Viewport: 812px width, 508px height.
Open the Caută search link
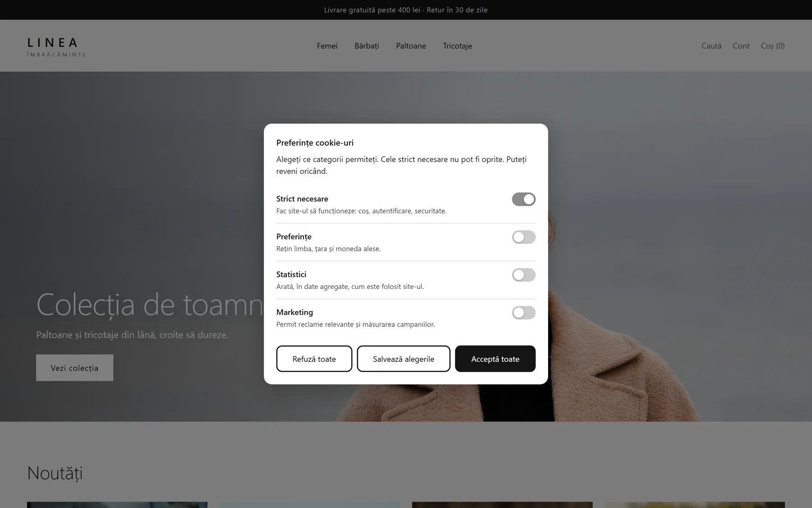(711, 46)
